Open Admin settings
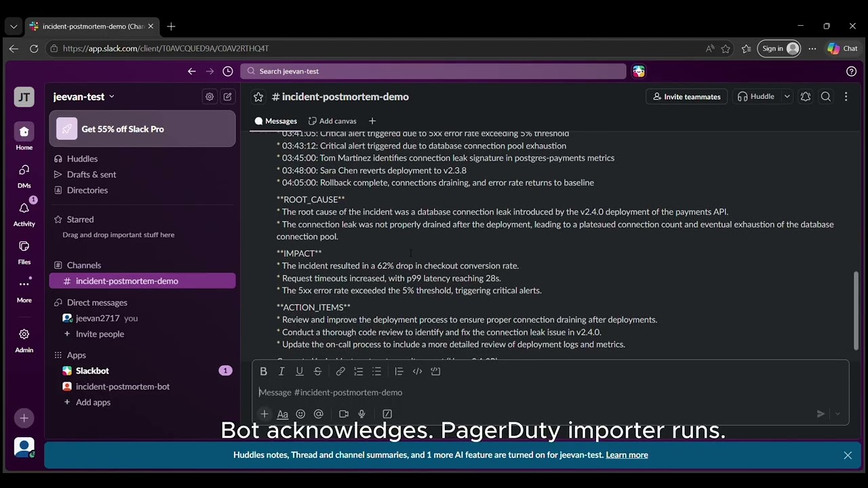 (x=24, y=340)
